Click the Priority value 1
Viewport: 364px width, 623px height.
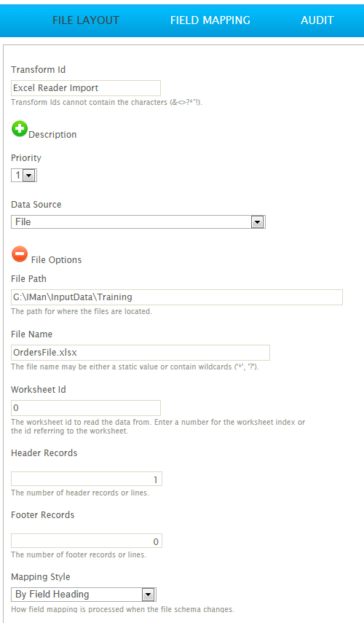tap(18, 175)
